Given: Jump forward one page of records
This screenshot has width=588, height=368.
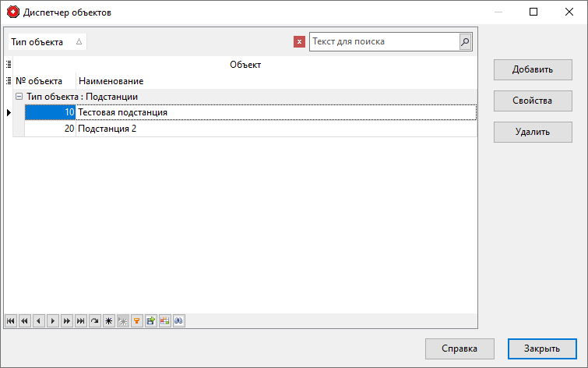Looking at the screenshot, I should click(67, 321).
